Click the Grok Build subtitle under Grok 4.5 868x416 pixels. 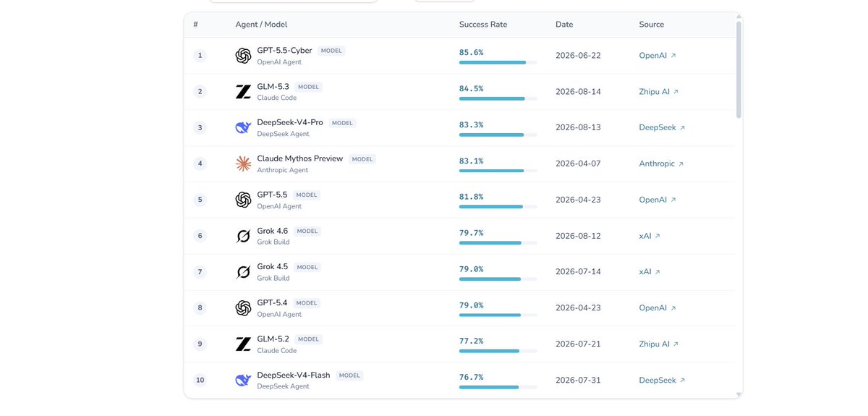tap(273, 279)
